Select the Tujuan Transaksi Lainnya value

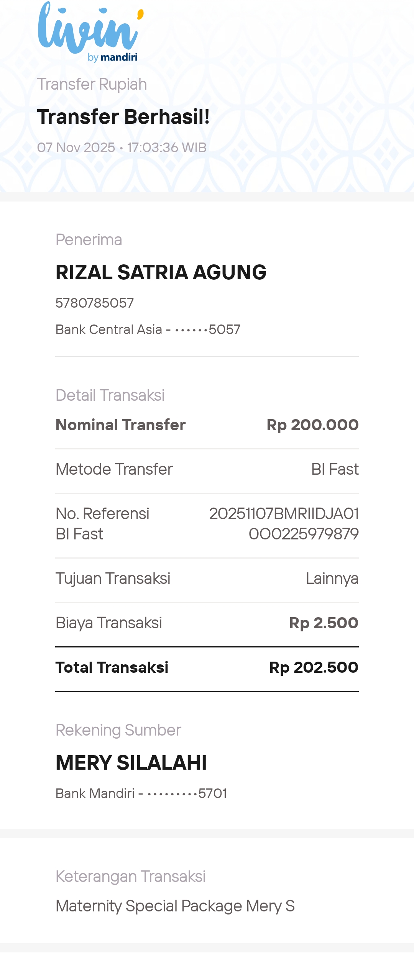tap(332, 578)
